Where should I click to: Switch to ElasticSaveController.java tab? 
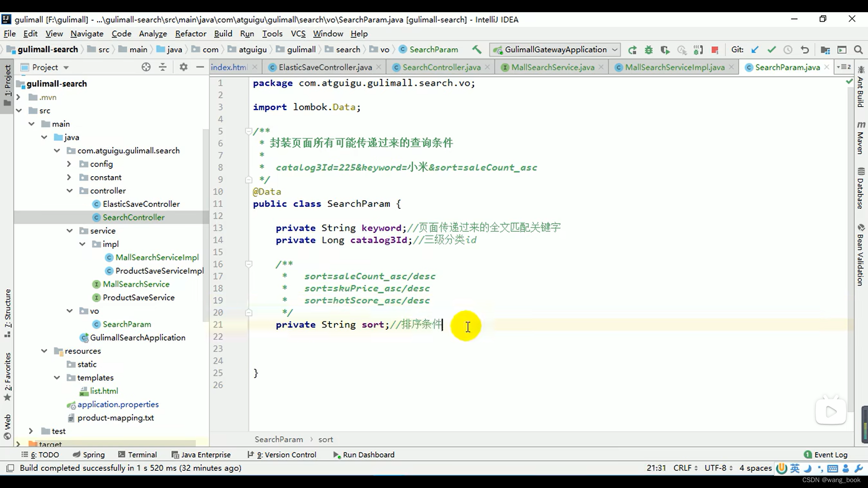325,67
